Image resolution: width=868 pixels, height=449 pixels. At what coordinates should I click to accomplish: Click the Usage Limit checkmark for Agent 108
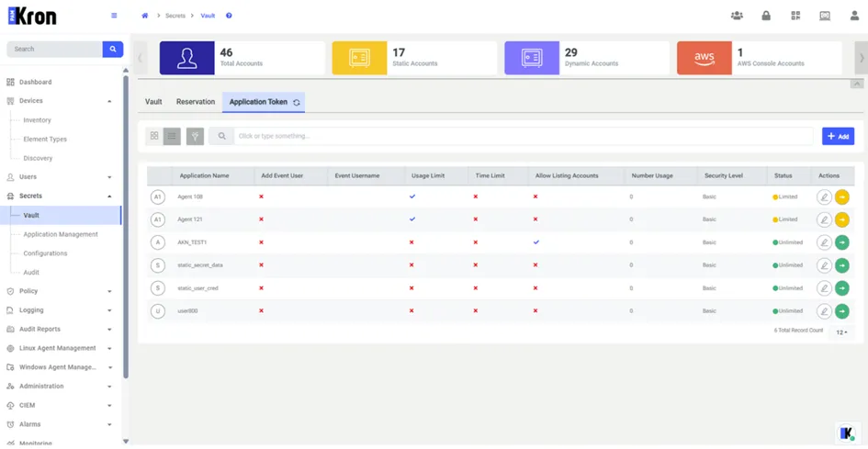412,196
